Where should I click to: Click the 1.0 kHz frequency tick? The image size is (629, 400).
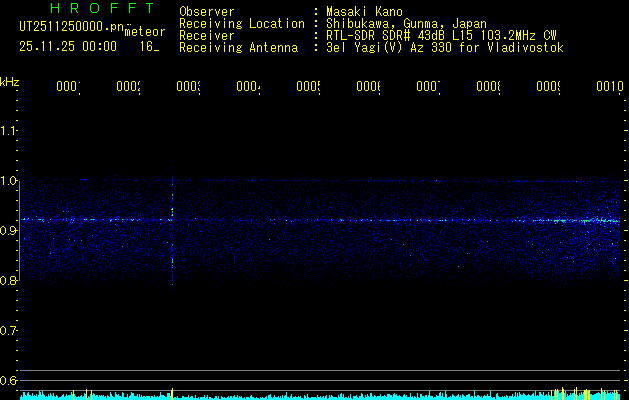click(x=10, y=180)
